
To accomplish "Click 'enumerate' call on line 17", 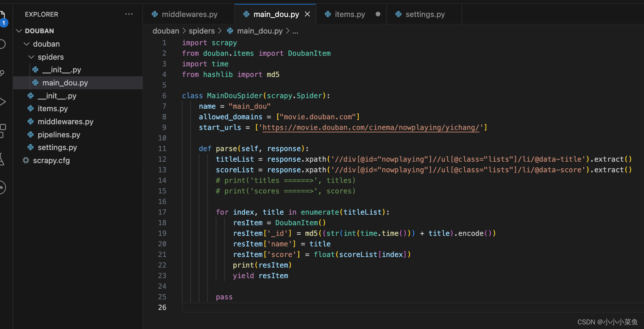I will (x=320, y=212).
